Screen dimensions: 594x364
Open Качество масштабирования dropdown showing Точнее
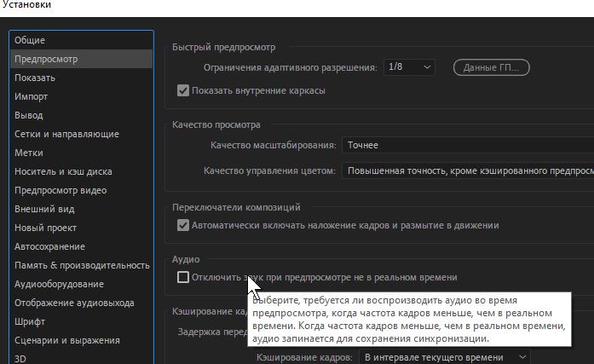pos(468,145)
